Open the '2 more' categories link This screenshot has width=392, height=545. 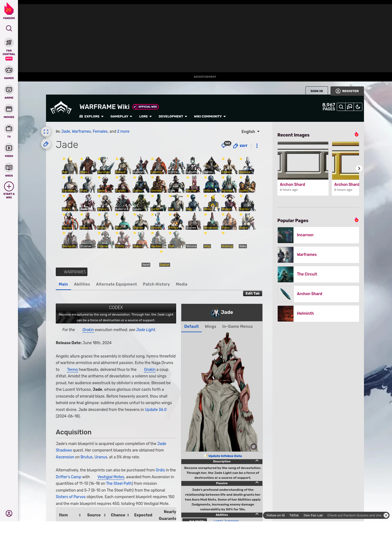coord(123,131)
